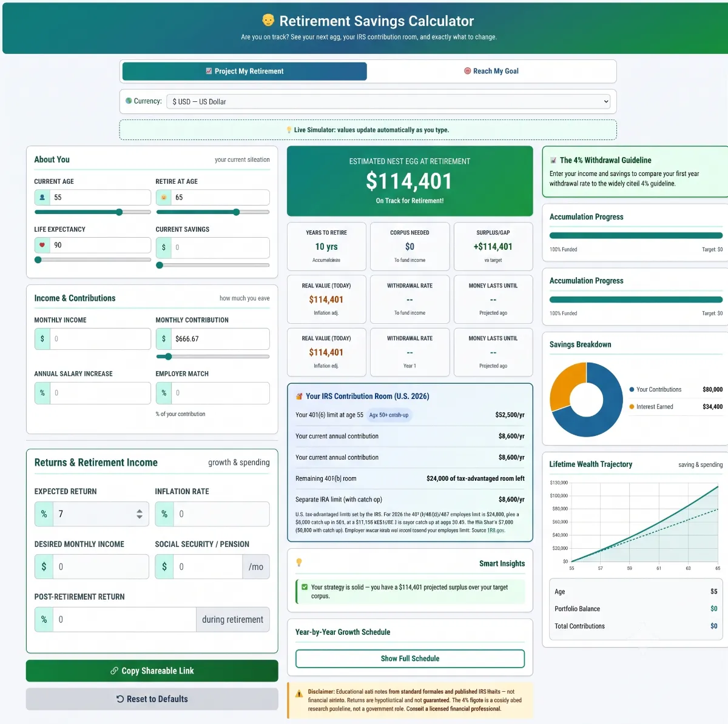The height and width of the screenshot is (724, 728).
Task: Click the green checkmark icon in the strategy insight
Action: pyautogui.click(x=305, y=587)
